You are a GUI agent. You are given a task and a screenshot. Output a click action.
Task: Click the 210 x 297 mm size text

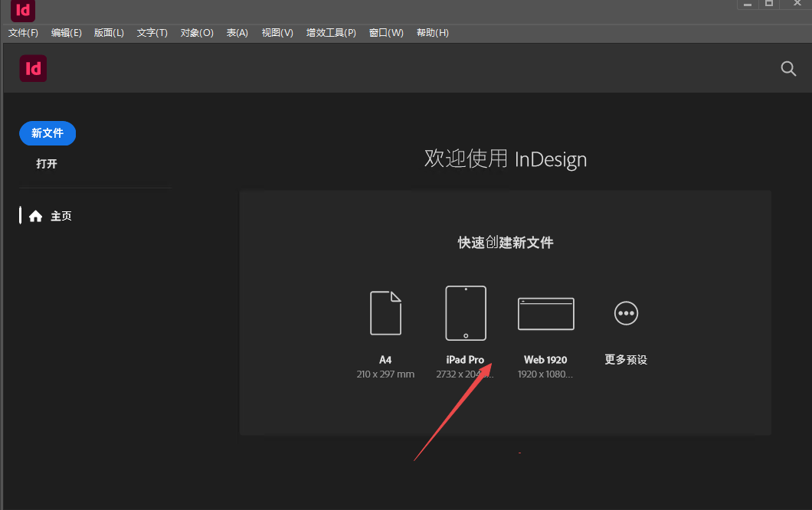[x=385, y=374]
